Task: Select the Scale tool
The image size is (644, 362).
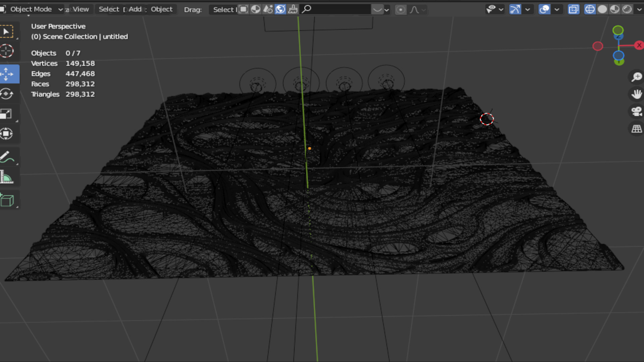Action: pyautogui.click(x=7, y=114)
